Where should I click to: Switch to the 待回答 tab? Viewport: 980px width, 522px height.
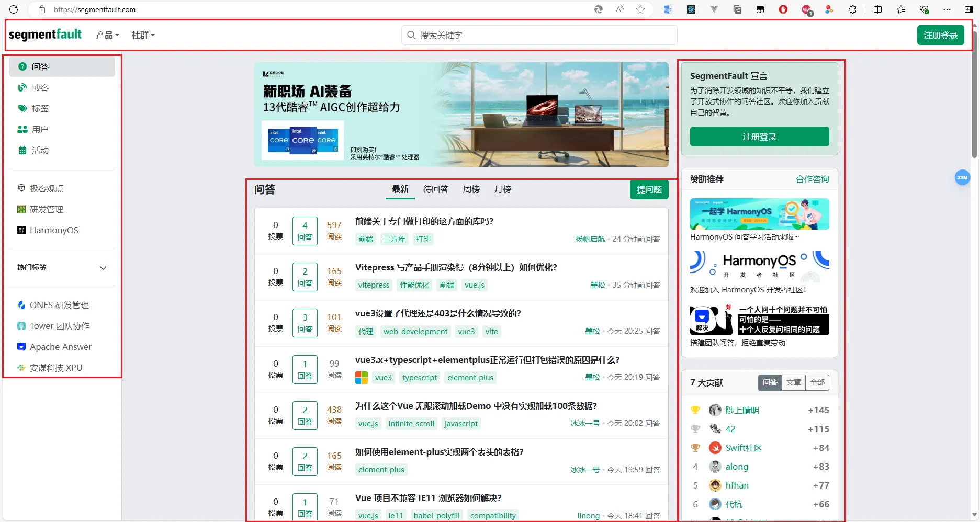[x=435, y=189]
